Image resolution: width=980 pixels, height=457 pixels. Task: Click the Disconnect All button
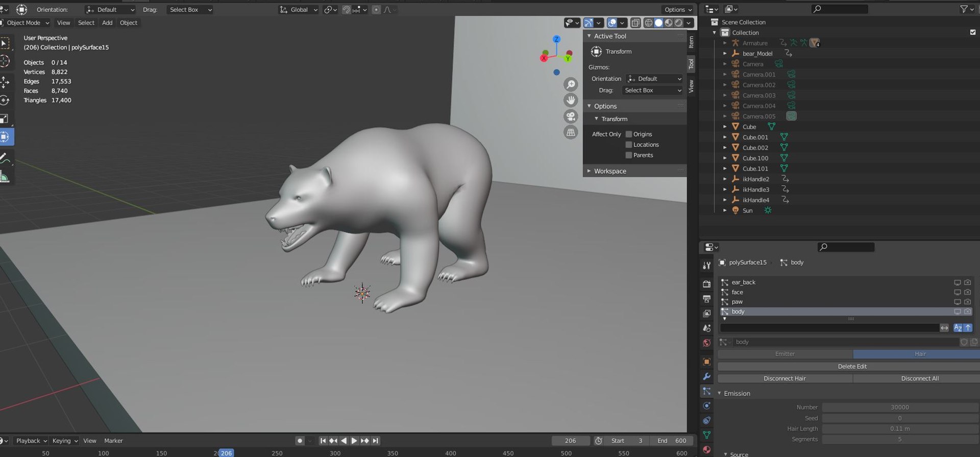[x=916, y=379]
